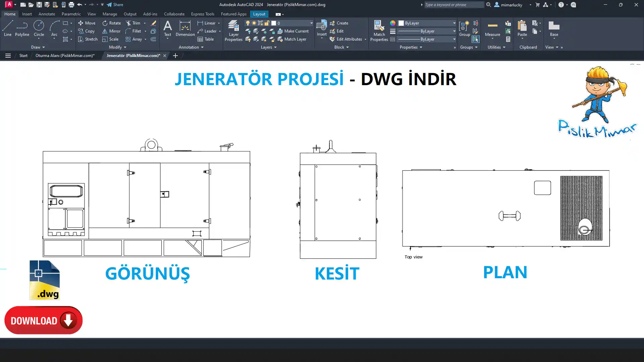This screenshot has width=644, height=362.
Task: Toggle layer lock padlock icon
Action: 267,23
